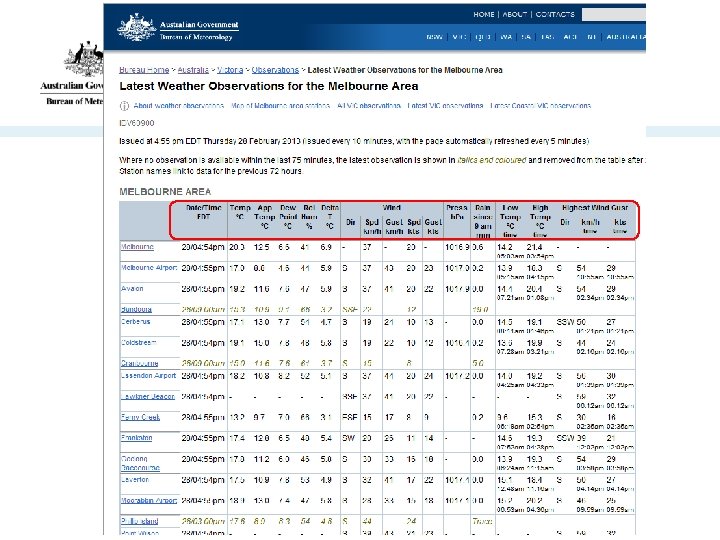720x540 pixels.
Task: Click the Ferny Creek temperature 13.2
Action: [236, 417]
